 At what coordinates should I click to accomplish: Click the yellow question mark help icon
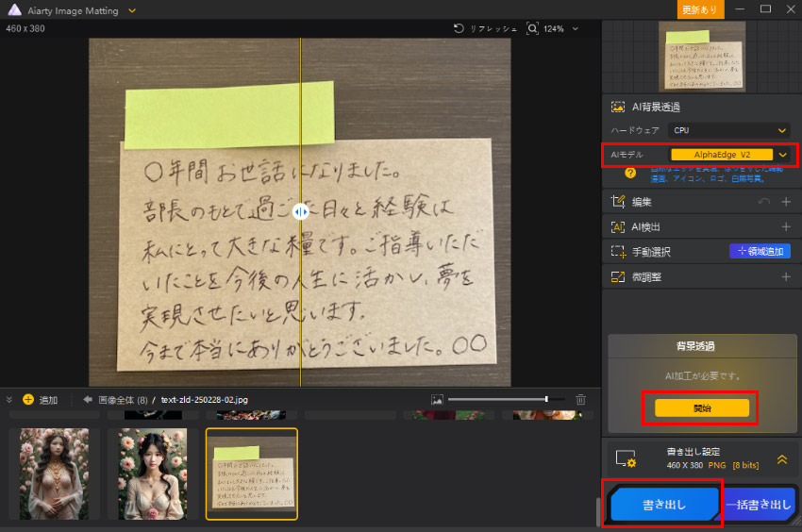pos(630,173)
